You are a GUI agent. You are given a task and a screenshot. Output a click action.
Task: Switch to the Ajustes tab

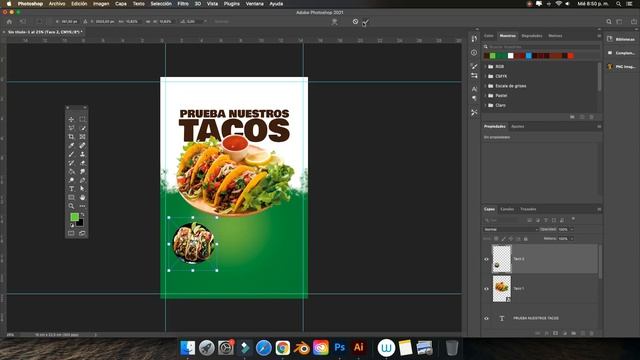(518, 127)
